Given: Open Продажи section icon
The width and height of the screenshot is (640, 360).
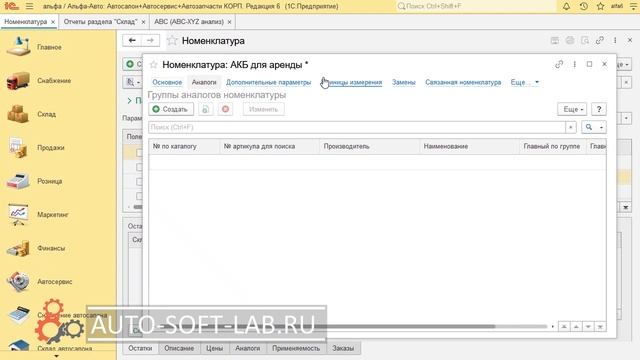Looking at the screenshot, I should click(x=18, y=147).
